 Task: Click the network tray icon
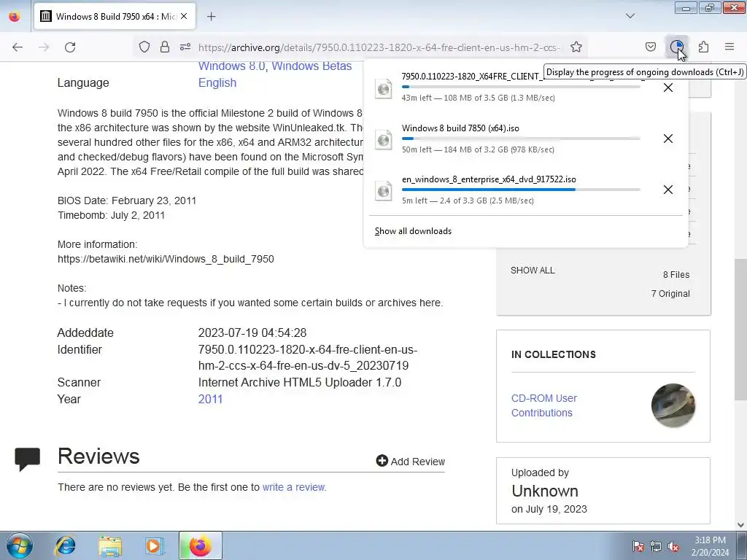(656, 546)
